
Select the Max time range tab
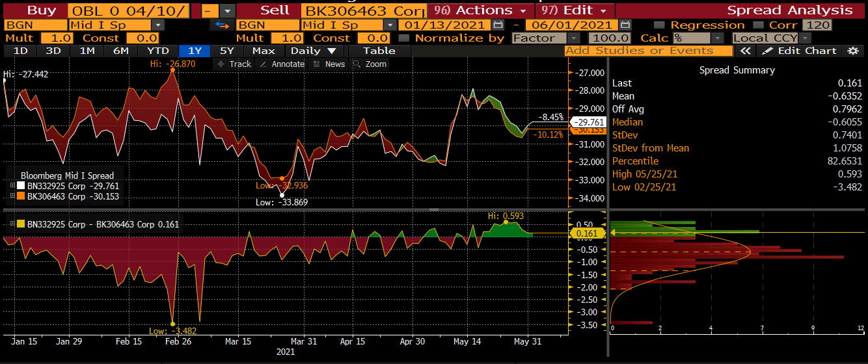(x=264, y=51)
